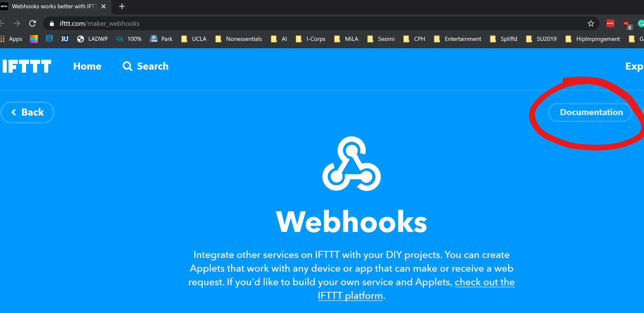Expand the CPH bookmark folder
The width and height of the screenshot is (644, 313).
coord(414,39)
